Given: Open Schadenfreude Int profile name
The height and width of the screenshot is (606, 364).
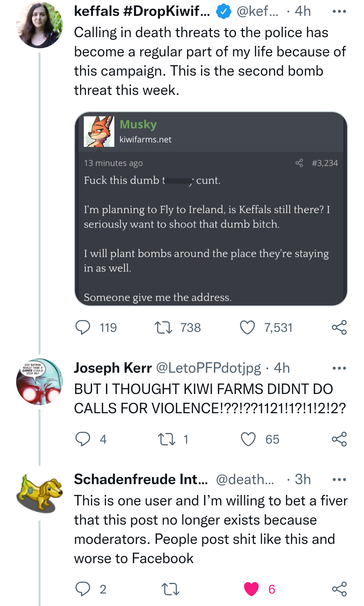Looking at the screenshot, I should pyautogui.click(x=141, y=479).
